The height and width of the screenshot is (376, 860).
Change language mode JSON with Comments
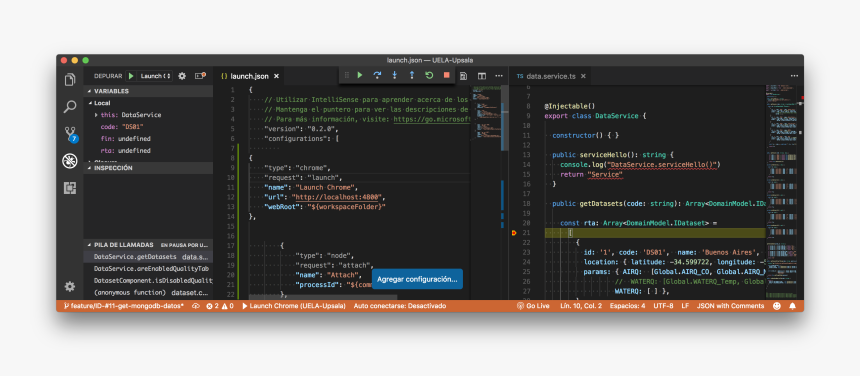730,306
